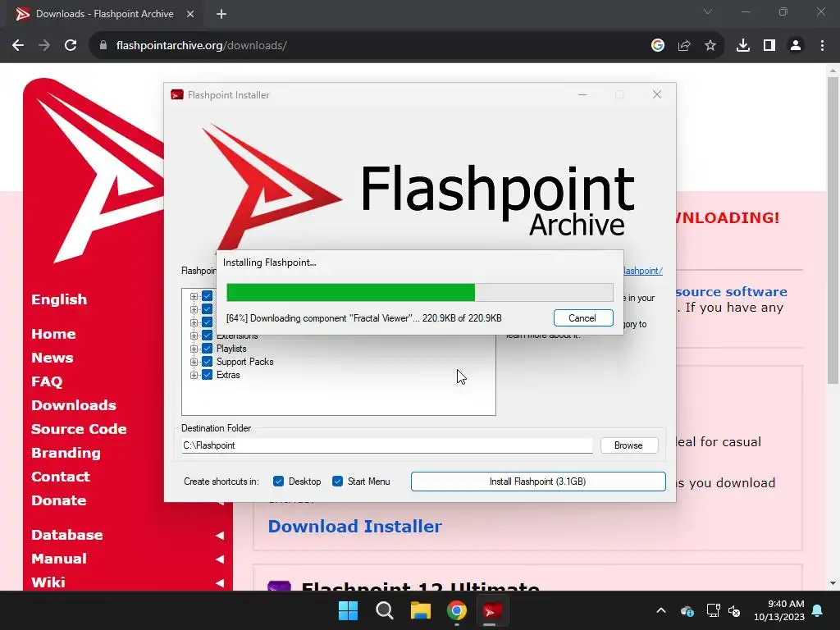Uncheck the Extensions component checkbox
840x630 pixels.
208,336
